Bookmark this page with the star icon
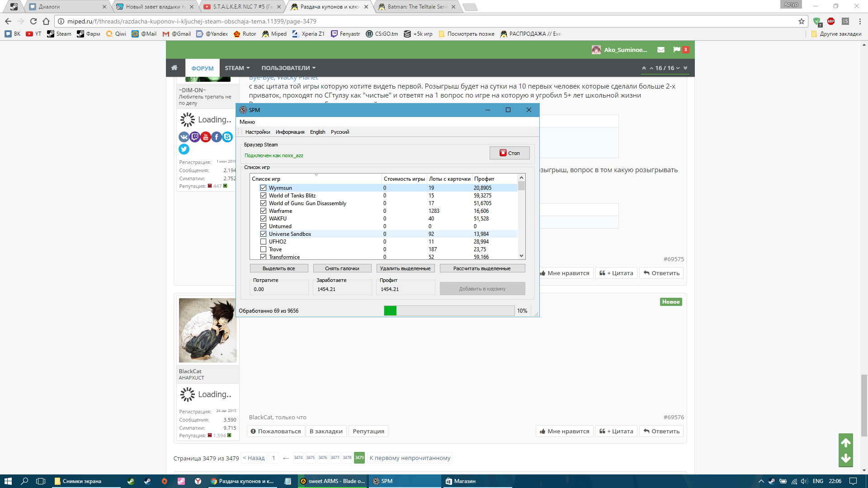Viewport: 868px width, 488px height. pos(802,21)
